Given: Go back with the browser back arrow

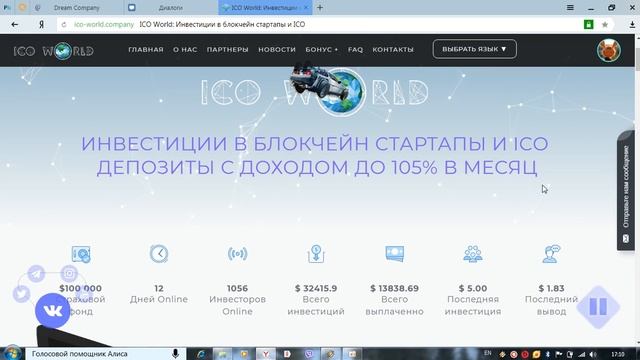Looking at the screenshot, I should click(15, 24).
